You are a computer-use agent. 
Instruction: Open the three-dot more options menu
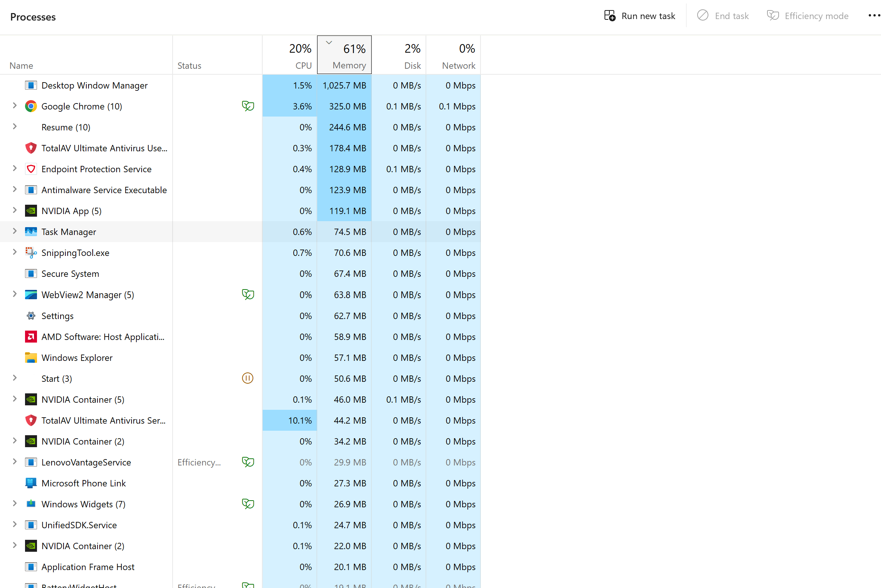point(874,16)
